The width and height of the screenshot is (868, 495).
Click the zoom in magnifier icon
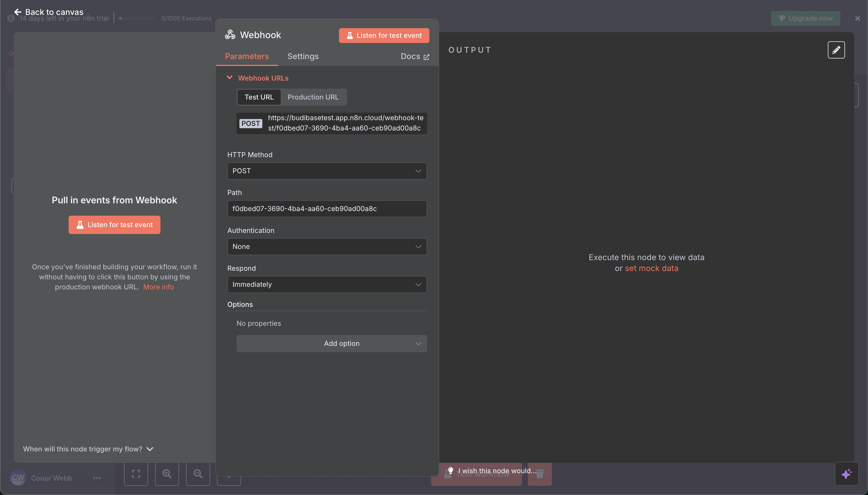[167, 473]
